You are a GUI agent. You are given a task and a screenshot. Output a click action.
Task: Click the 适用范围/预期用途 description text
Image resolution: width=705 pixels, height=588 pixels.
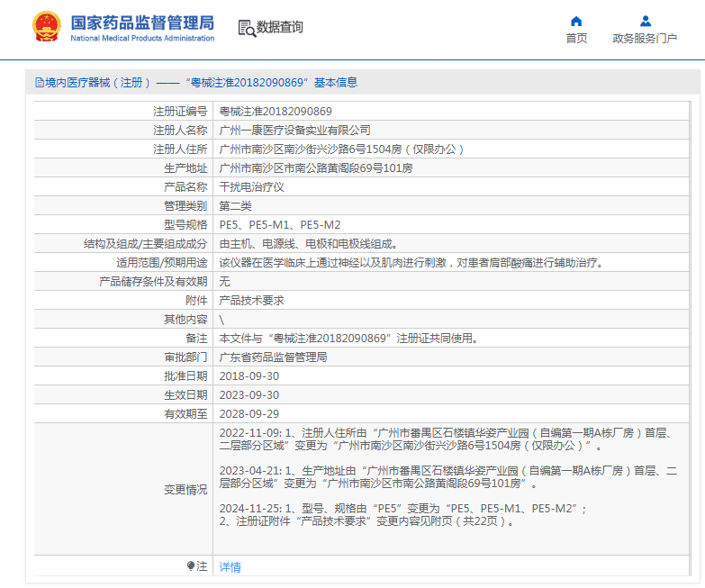(411, 263)
